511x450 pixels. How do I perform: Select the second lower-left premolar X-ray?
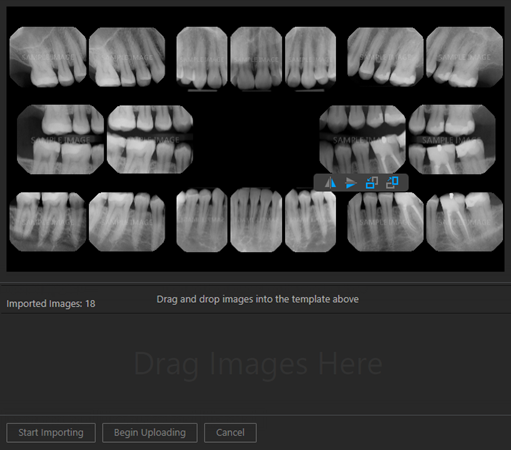coord(127,221)
